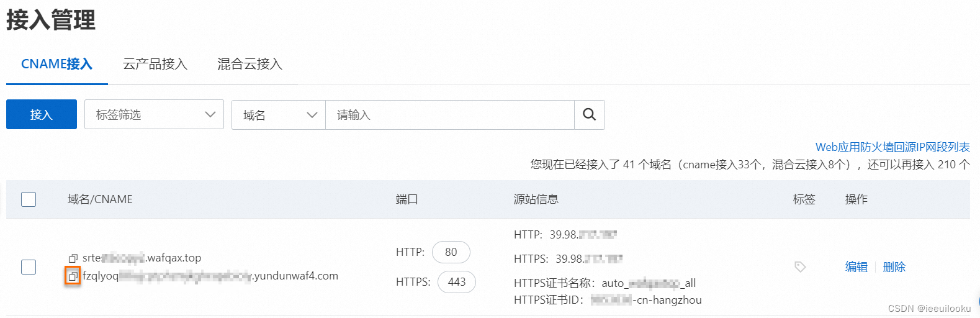Click the tag icon in the row
This screenshot has width=980, height=318.
pyautogui.click(x=800, y=267)
